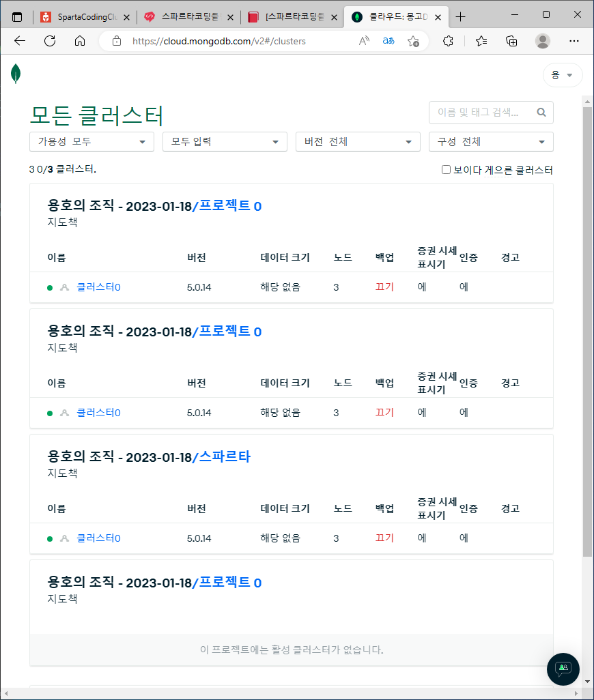
Task: Click the 이 프로젝트에는 활성 클러스터가 없습니다 message
Action: 291,650
